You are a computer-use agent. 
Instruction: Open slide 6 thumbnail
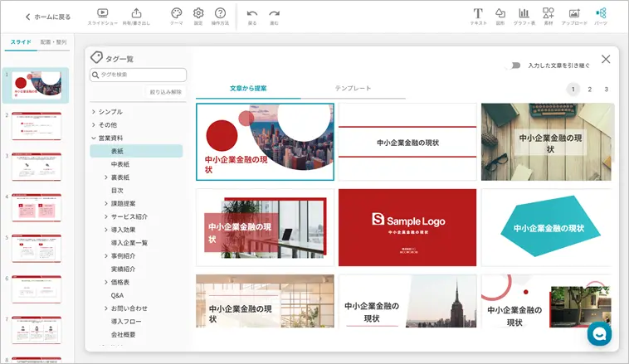pyautogui.click(x=37, y=290)
